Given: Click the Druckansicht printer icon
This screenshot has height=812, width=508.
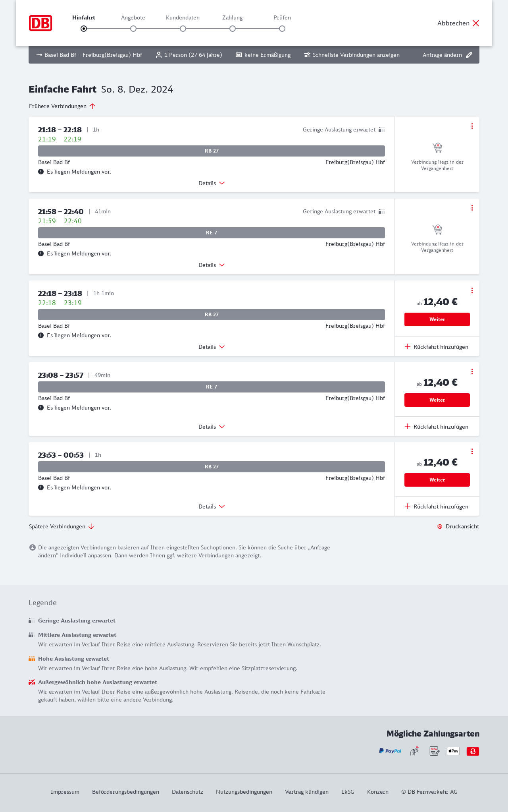Looking at the screenshot, I should (x=440, y=526).
